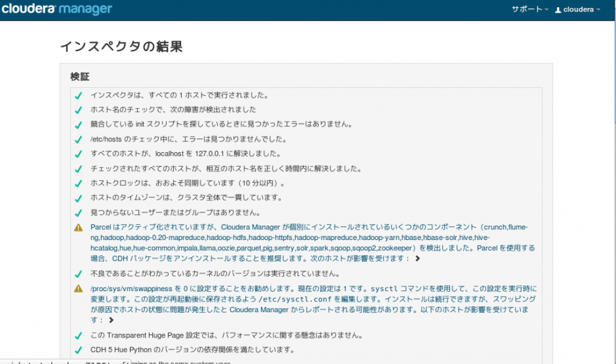Image resolution: width=616 pixels, height=364 pixels.
Task: Select text localhost を 127.0.0.1 に解決しました
Action: [186, 153]
